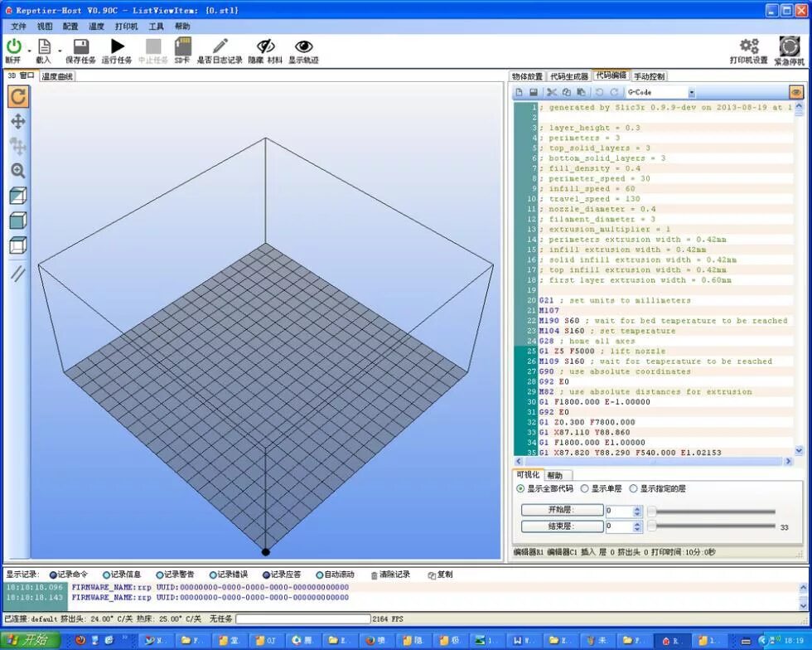Open the SD card icon
Viewport: 812px width, 650px height.
pos(183,46)
